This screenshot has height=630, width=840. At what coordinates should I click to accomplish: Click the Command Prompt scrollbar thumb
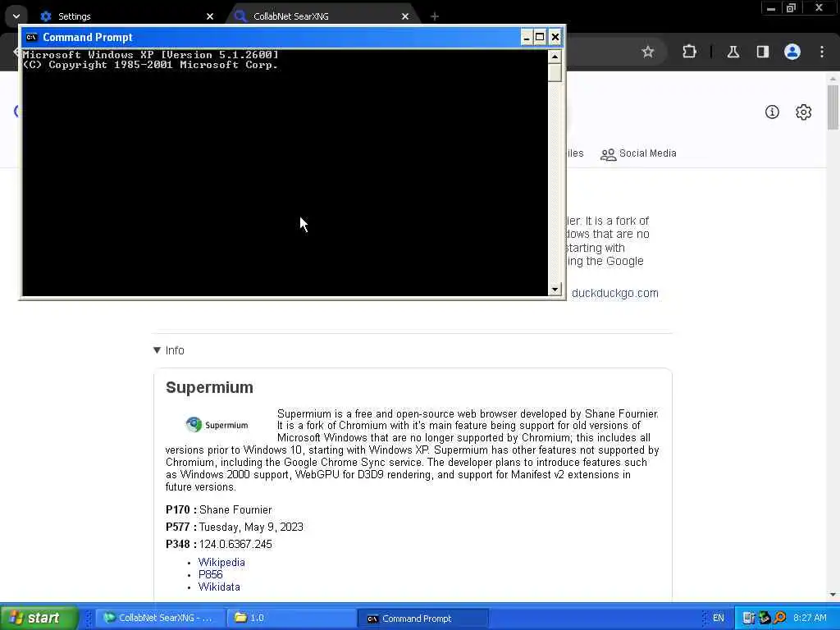[x=555, y=72]
